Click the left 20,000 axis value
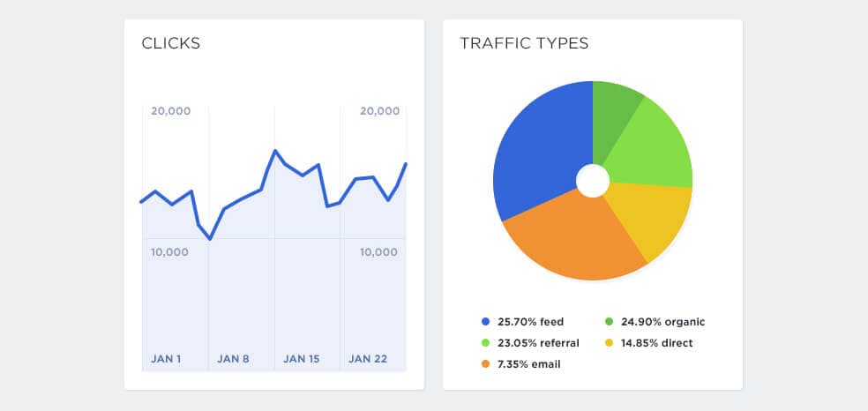This screenshot has width=868, height=411. pyautogui.click(x=170, y=111)
